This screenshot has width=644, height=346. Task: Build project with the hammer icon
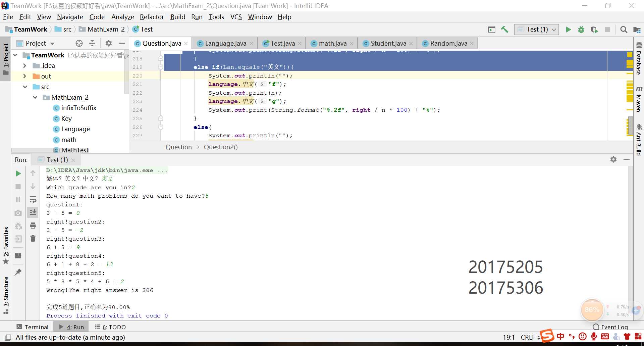tap(504, 30)
